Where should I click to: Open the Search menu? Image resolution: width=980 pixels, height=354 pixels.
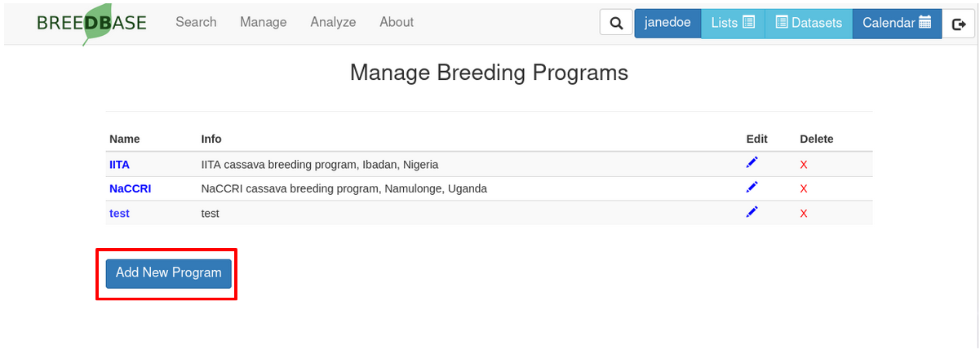[x=196, y=22]
